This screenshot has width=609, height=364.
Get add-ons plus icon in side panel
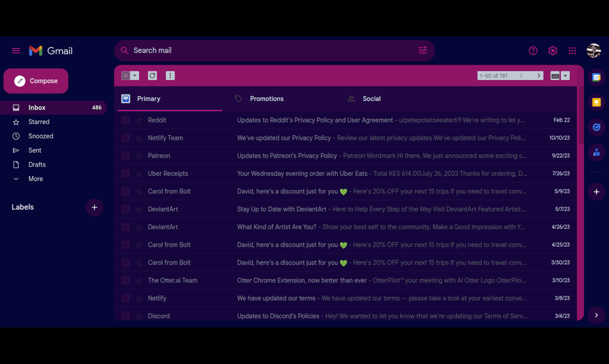597,192
